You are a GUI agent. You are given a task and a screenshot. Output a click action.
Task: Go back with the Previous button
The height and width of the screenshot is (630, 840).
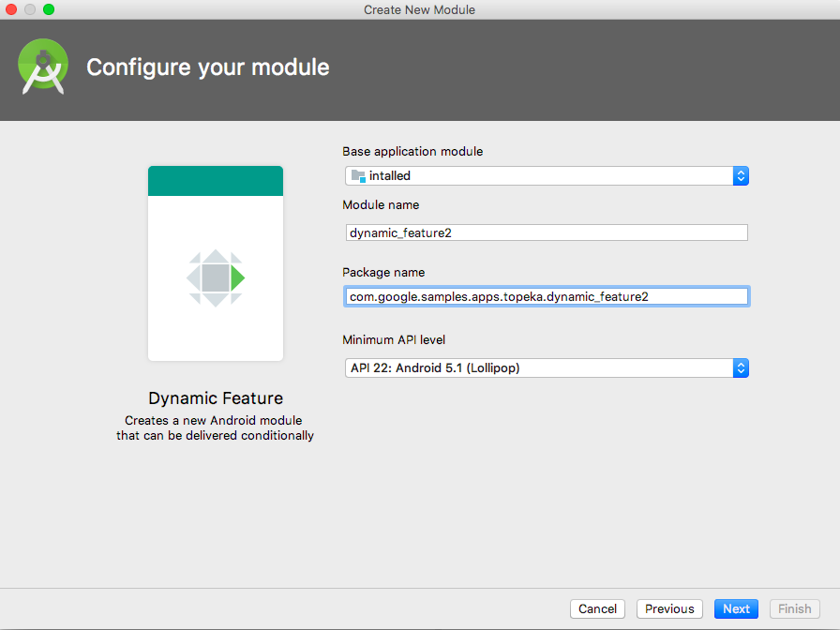pos(669,608)
